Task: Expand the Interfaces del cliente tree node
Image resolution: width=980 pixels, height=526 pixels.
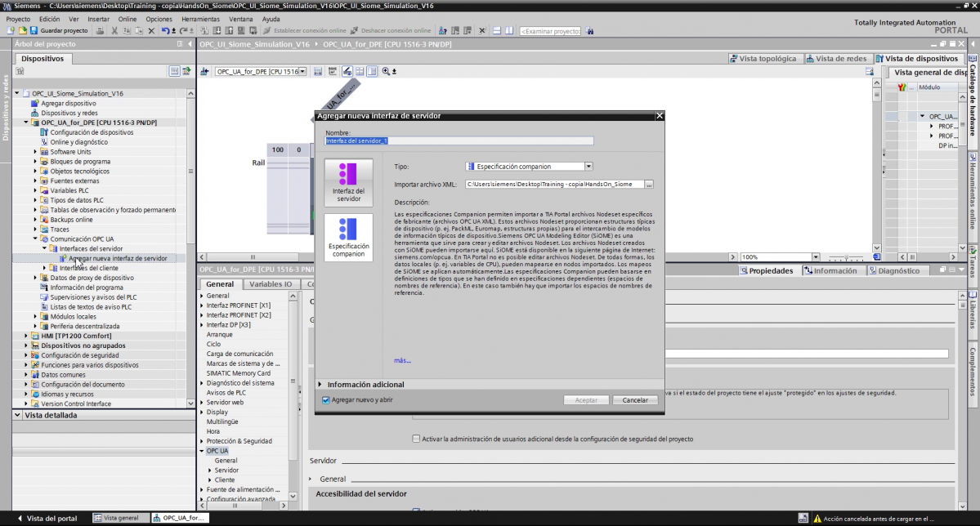Action: click(44, 268)
